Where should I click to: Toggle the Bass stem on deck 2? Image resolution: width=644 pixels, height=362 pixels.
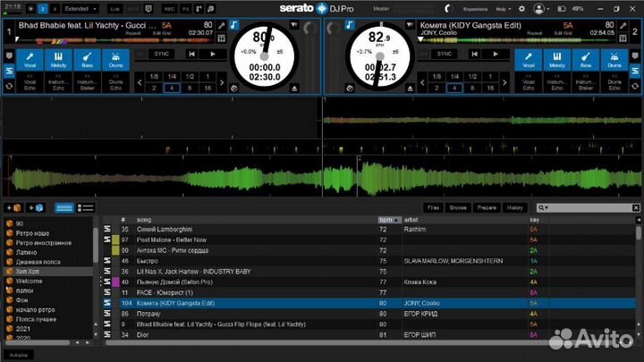(586, 60)
